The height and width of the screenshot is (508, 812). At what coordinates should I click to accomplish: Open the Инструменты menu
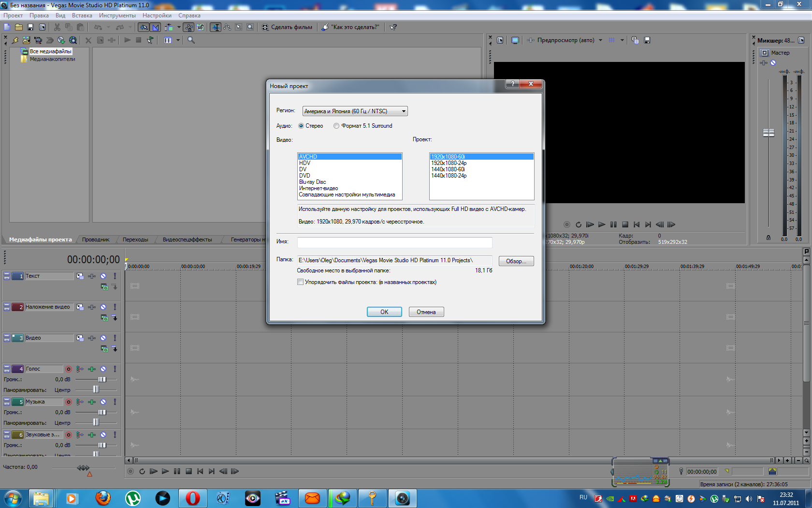pyautogui.click(x=117, y=15)
